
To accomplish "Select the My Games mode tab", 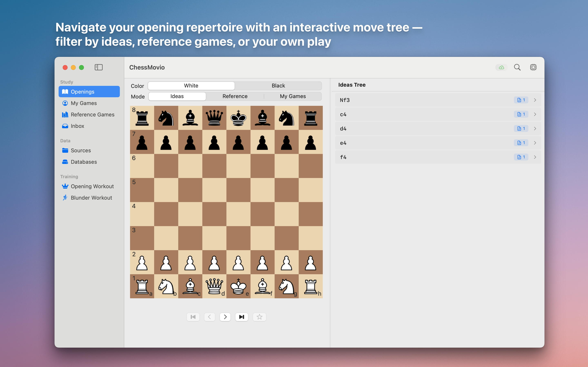I will (x=293, y=96).
